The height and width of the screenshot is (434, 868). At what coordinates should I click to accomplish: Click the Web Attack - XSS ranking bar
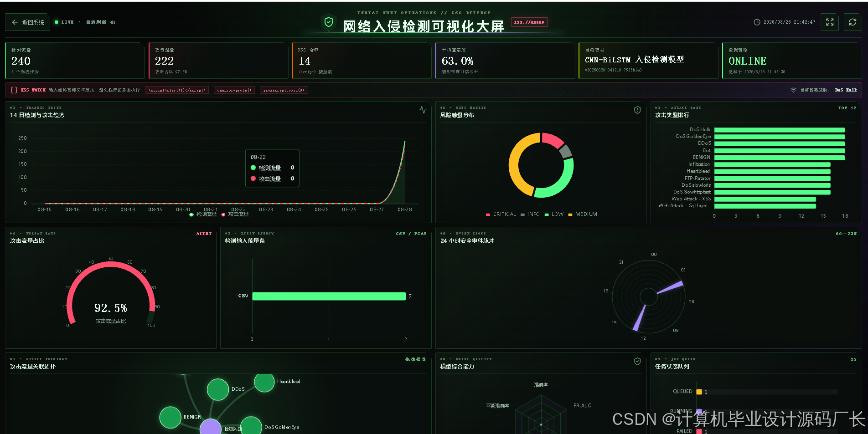pos(765,199)
